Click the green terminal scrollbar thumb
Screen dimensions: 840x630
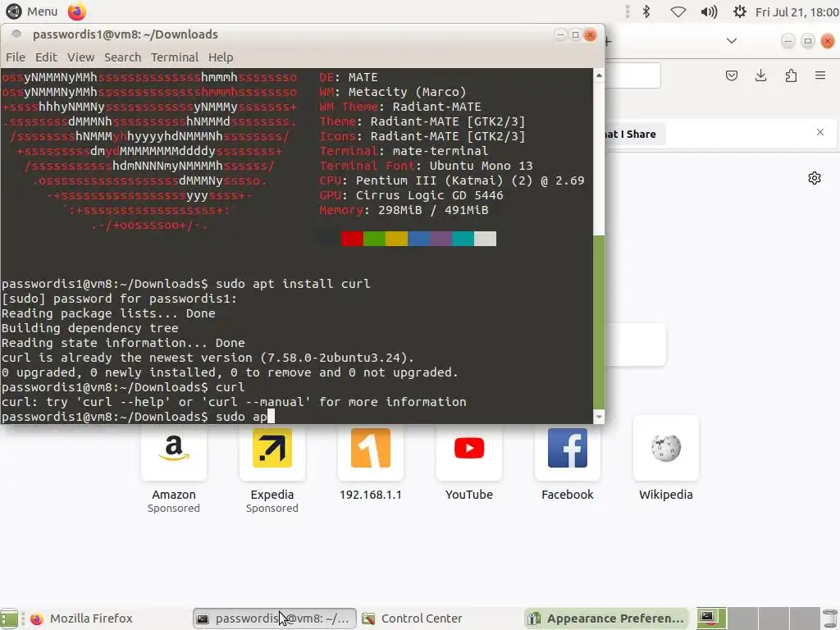[599, 322]
